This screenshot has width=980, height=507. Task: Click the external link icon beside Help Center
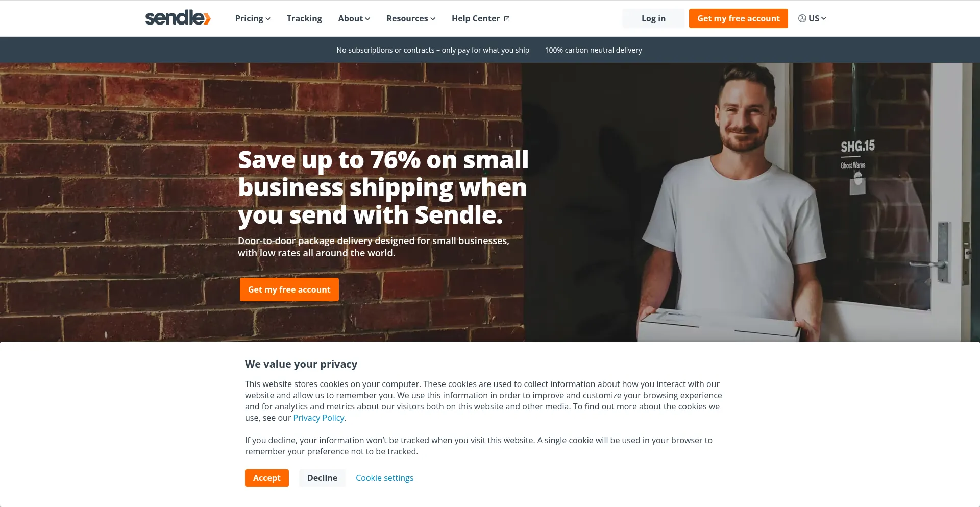coord(507,19)
